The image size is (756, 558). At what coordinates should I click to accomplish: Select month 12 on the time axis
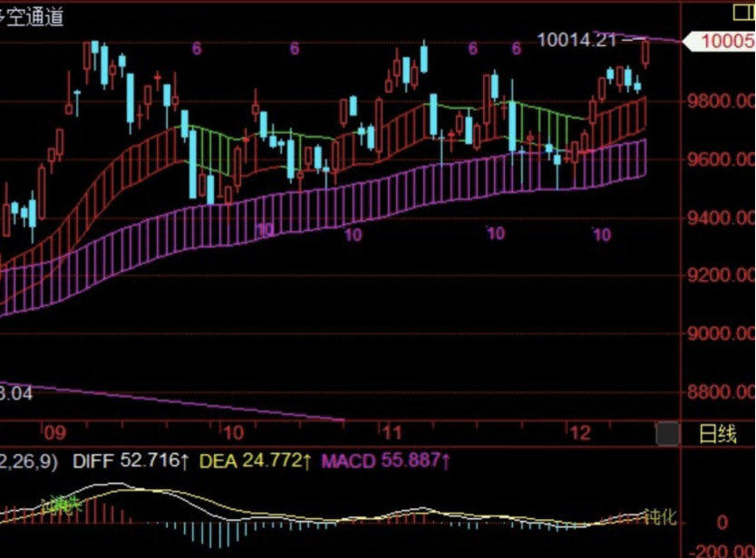coord(580,433)
